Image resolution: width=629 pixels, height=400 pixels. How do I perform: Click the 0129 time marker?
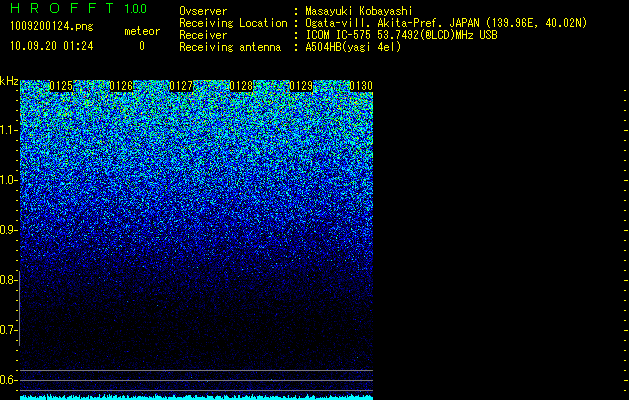[x=301, y=86]
